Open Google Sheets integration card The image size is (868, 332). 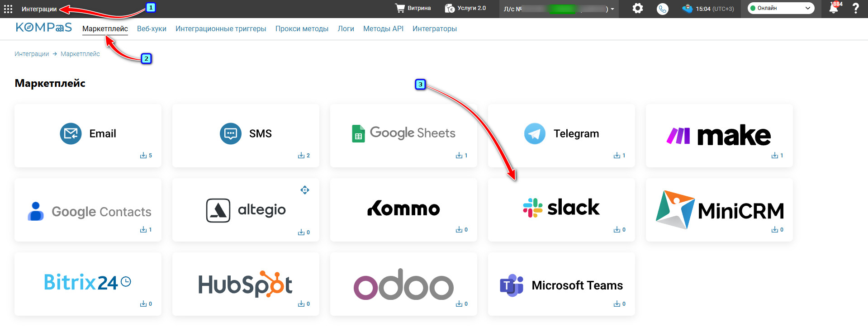[403, 136]
